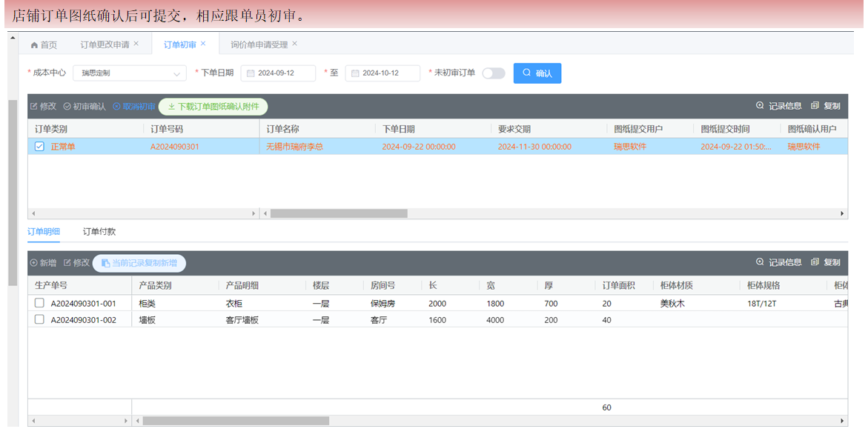Click the 18T/12T cabinet spec cell

pyautogui.click(x=762, y=304)
